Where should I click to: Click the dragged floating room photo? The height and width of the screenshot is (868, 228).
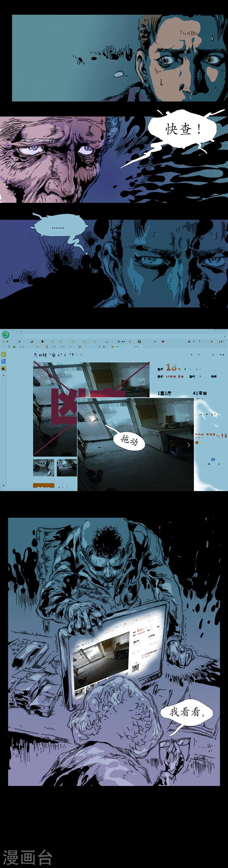coord(152,465)
